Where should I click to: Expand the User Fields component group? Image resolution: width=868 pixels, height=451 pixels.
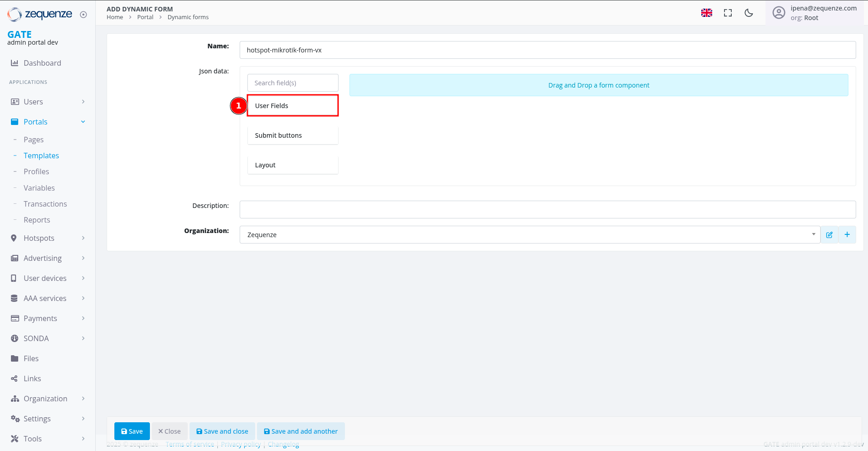tap(293, 106)
